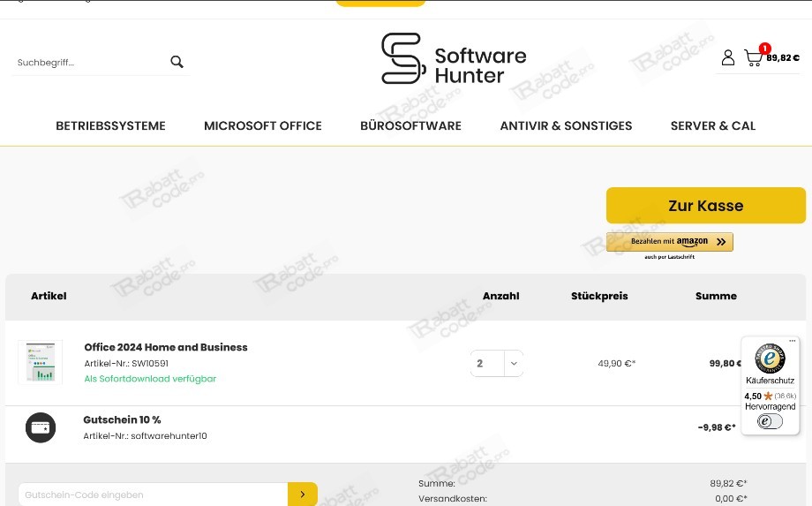Image resolution: width=812 pixels, height=506 pixels.
Task: Click the Gutschein wallet icon
Action: [41, 427]
